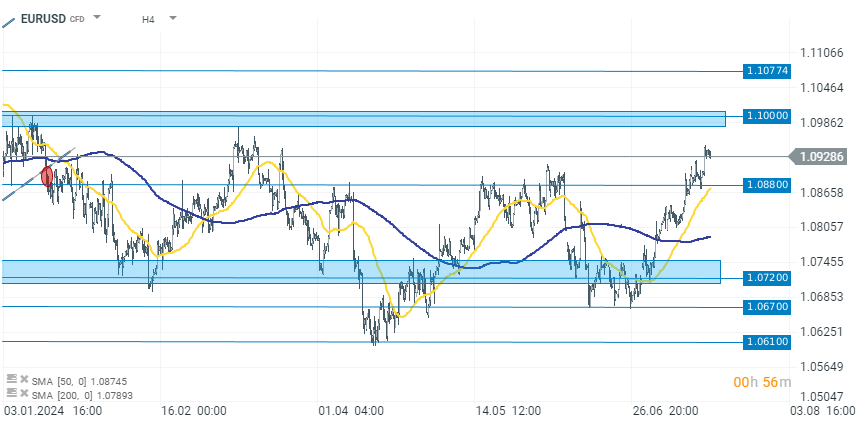Select the 1.07200 support zone label
This screenshot has width=859, height=427.
(766, 278)
